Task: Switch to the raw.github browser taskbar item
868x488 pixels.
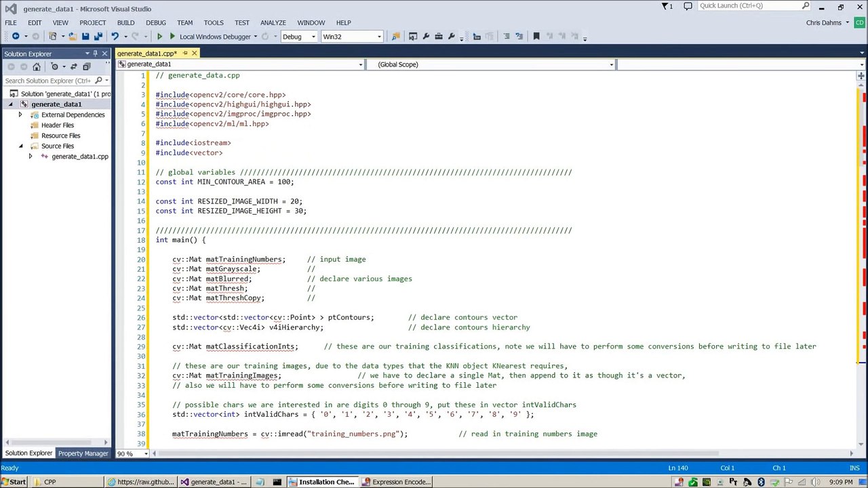Action: 140,482
